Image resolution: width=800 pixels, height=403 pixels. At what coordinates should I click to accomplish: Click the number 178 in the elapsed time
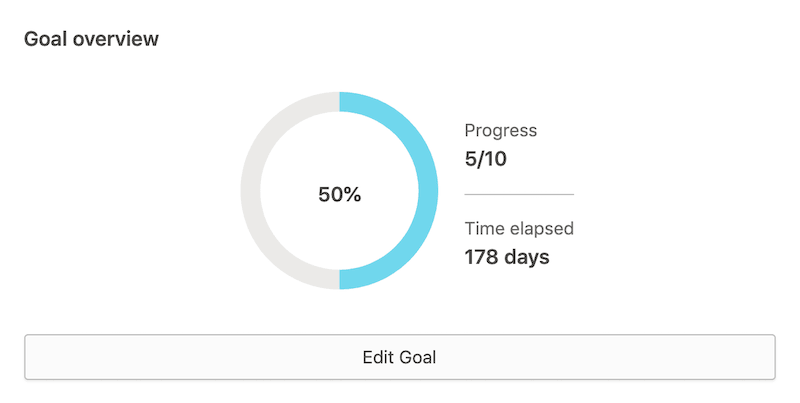(482, 256)
